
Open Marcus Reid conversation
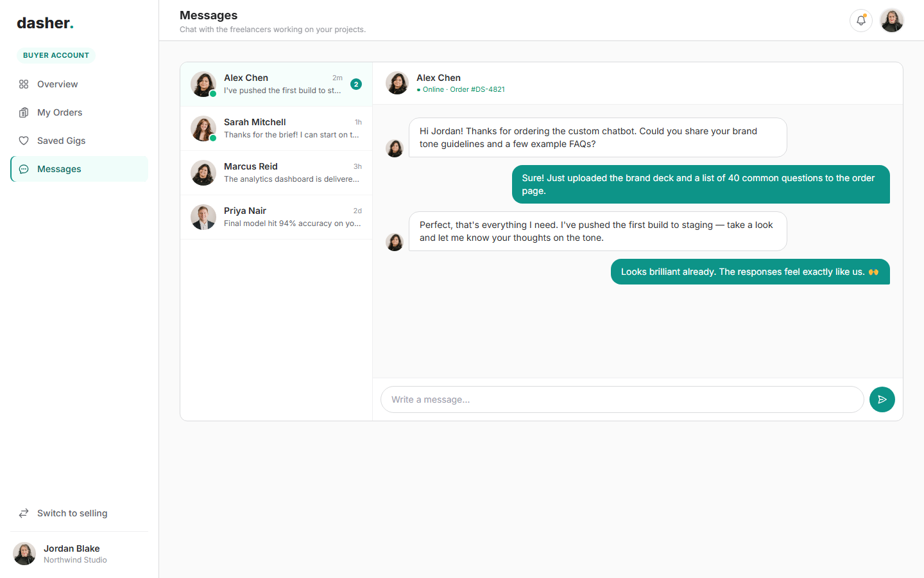coord(277,173)
